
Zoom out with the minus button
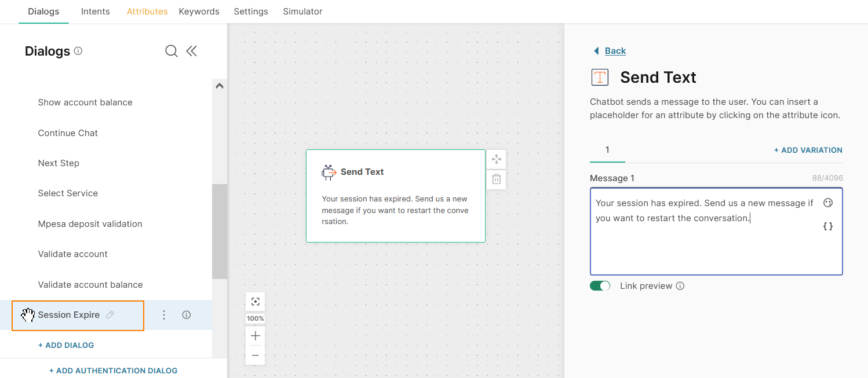(255, 355)
